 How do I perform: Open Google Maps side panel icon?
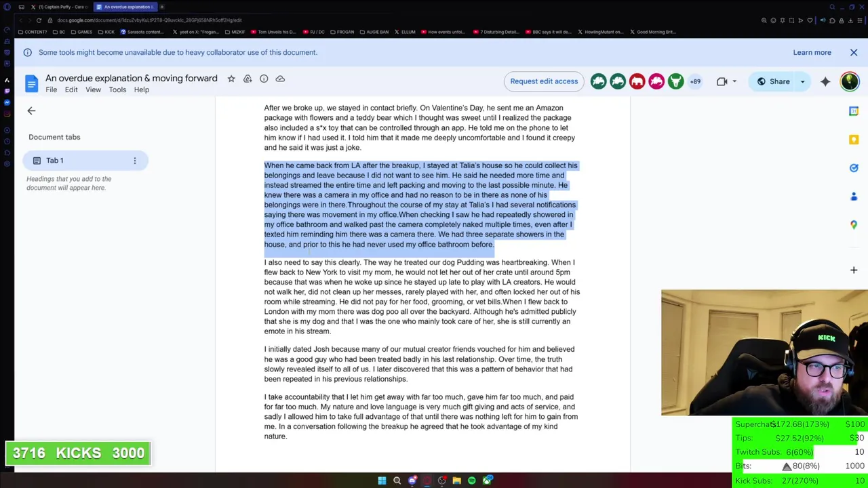854,224
